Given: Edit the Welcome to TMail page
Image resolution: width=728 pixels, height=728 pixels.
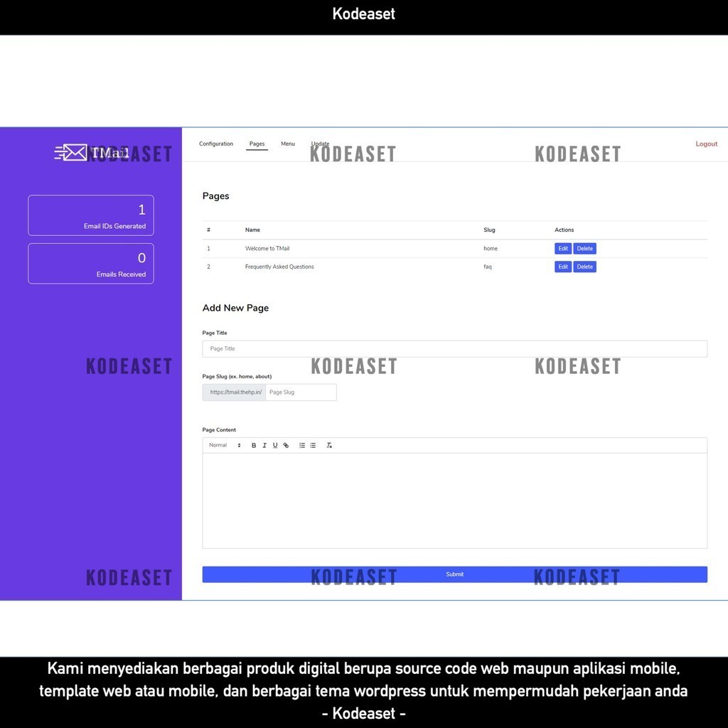Looking at the screenshot, I should click(563, 248).
